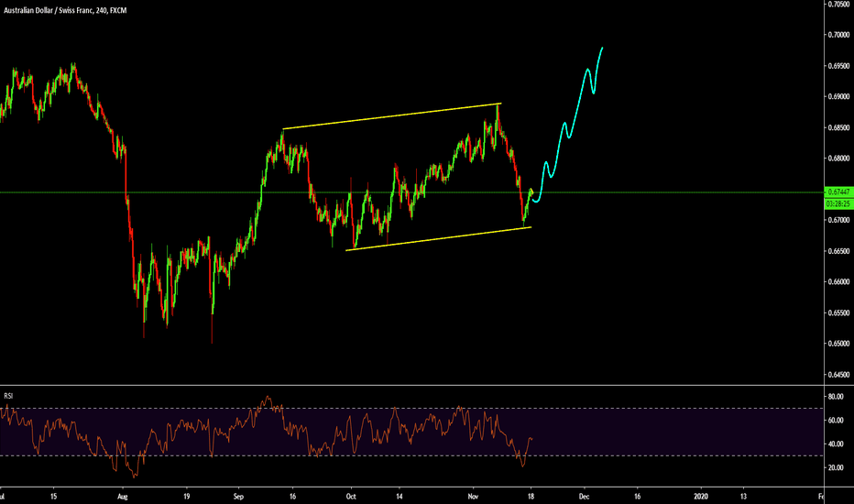
Task: Click the Australian Dollar / Swiss Franc chart title
Action: pyautogui.click(x=64, y=9)
